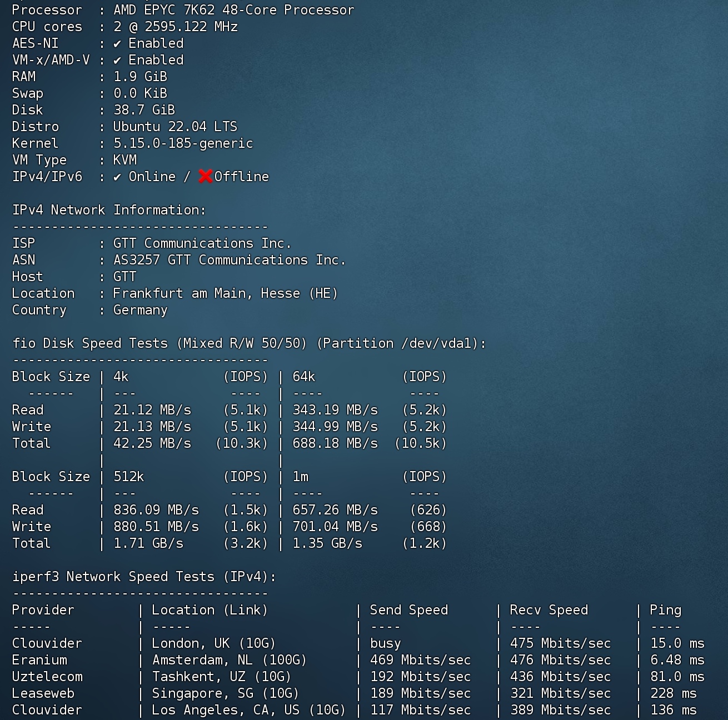Click 1m Write '701.04 MB/s'
728x720 pixels.
[335, 527]
